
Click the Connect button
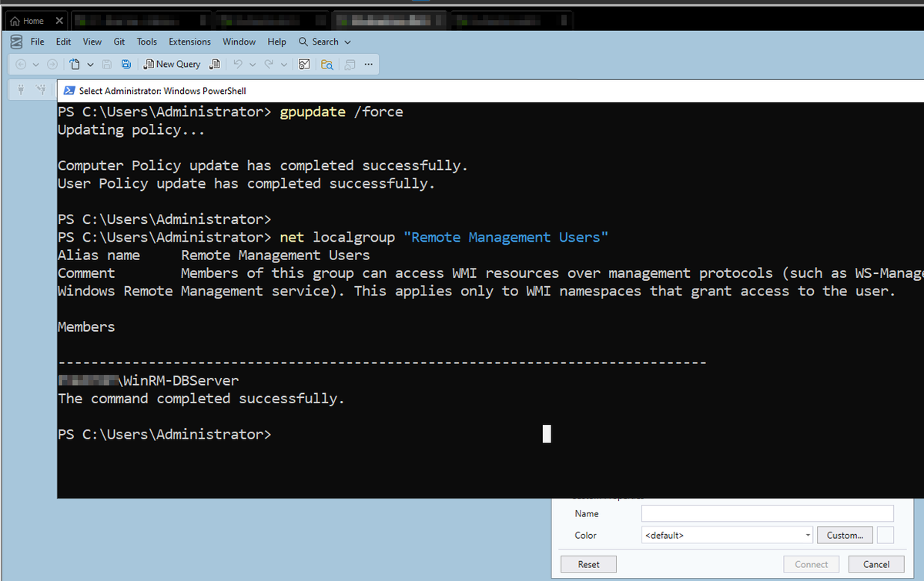[812, 564]
